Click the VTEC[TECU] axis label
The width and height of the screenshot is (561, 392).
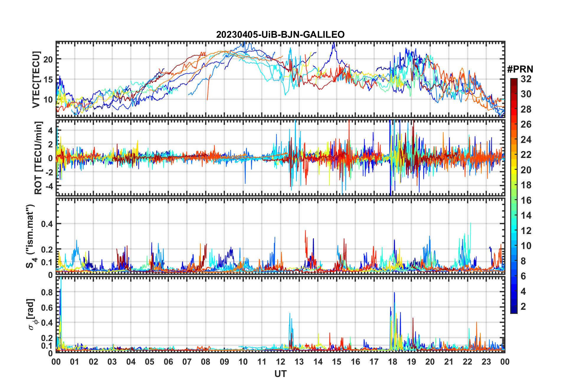(36, 80)
